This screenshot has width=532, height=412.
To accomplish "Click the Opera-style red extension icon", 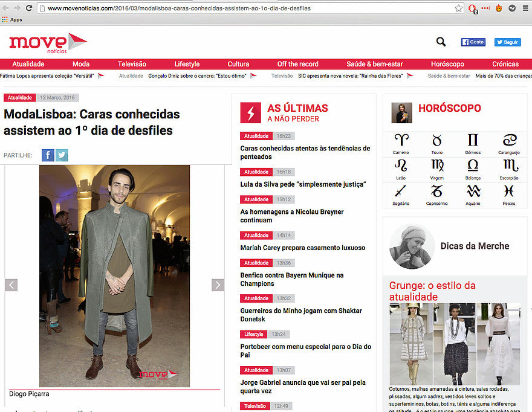I will click(473, 8).
